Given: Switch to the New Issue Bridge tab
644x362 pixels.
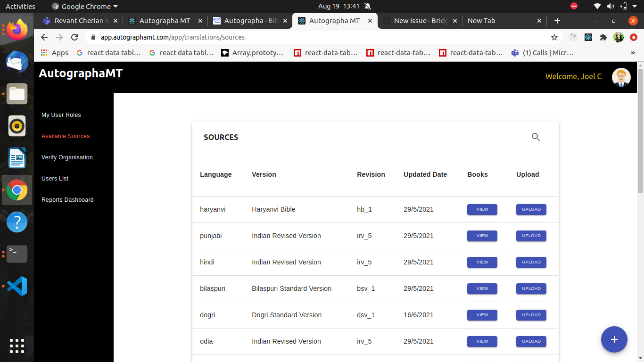Looking at the screenshot, I should pyautogui.click(x=417, y=21).
